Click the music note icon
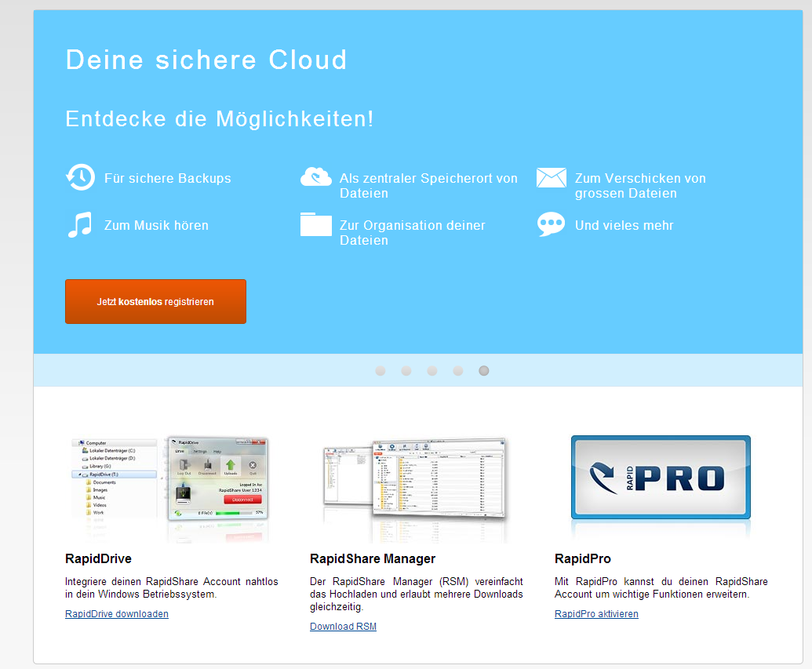The width and height of the screenshot is (812, 669). (80, 225)
